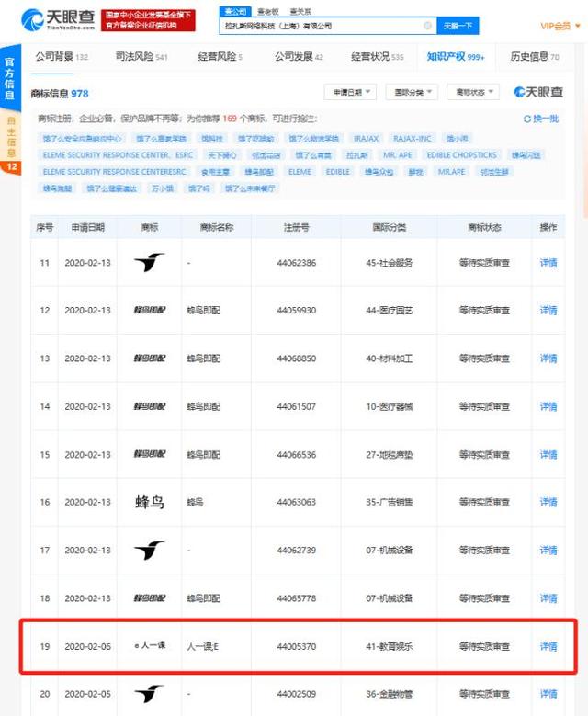Image resolution: width=588 pixels, height=716 pixels.
Task: Open 详情 for row 11
Action: coord(548,263)
